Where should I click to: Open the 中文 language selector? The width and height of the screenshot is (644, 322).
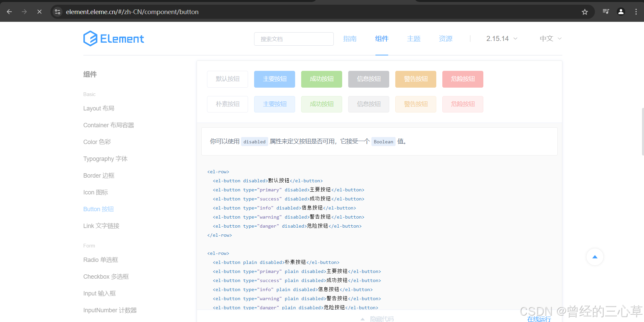[x=549, y=38]
